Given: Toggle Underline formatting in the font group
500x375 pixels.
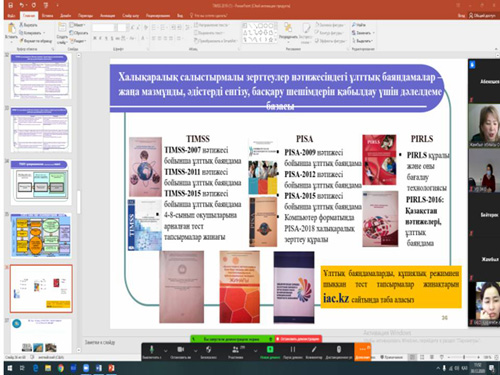Looking at the screenshot, I should pos(106,38).
